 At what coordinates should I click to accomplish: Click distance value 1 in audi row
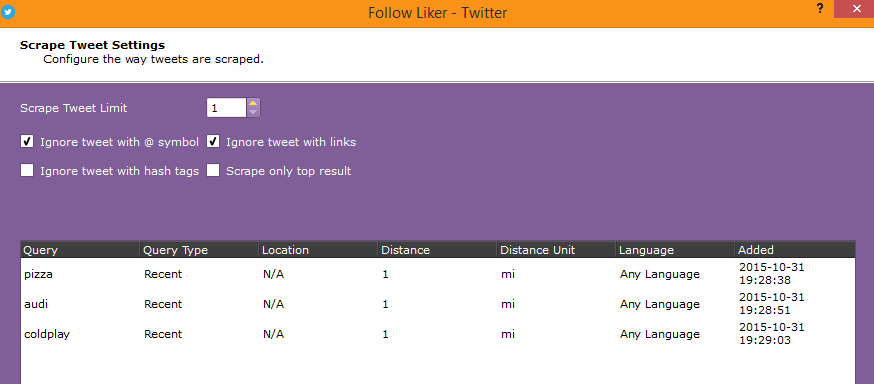[x=386, y=304]
